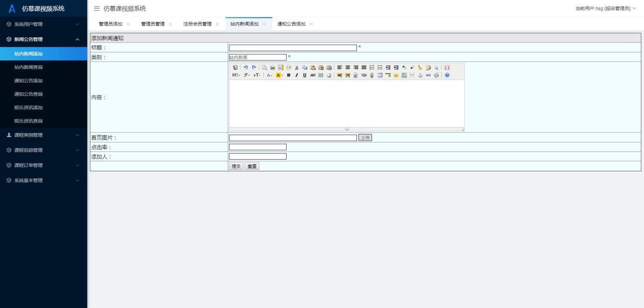Apply subscript formatting
The image size is (644, 308).
pyautogui.click(x=404, y=68)
